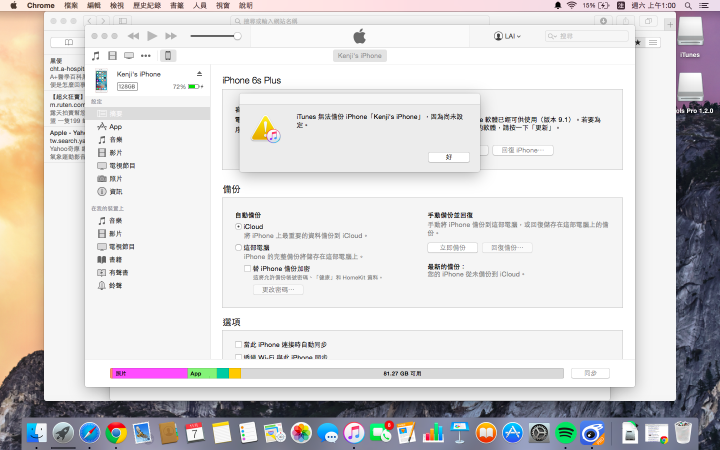Click the 128GB capacity label

coord(127,86)
